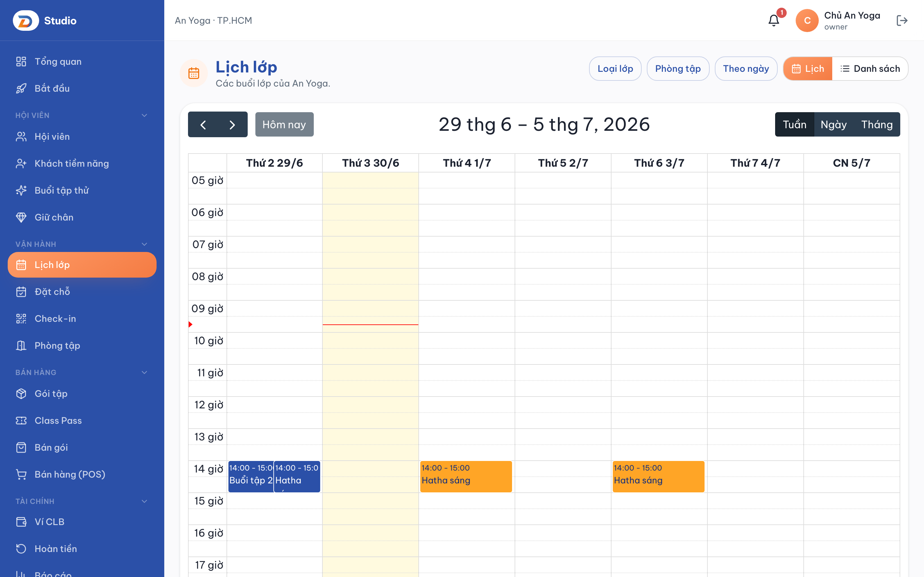
Task: Click the Studio logo icon
Action: tap(26, 21)
